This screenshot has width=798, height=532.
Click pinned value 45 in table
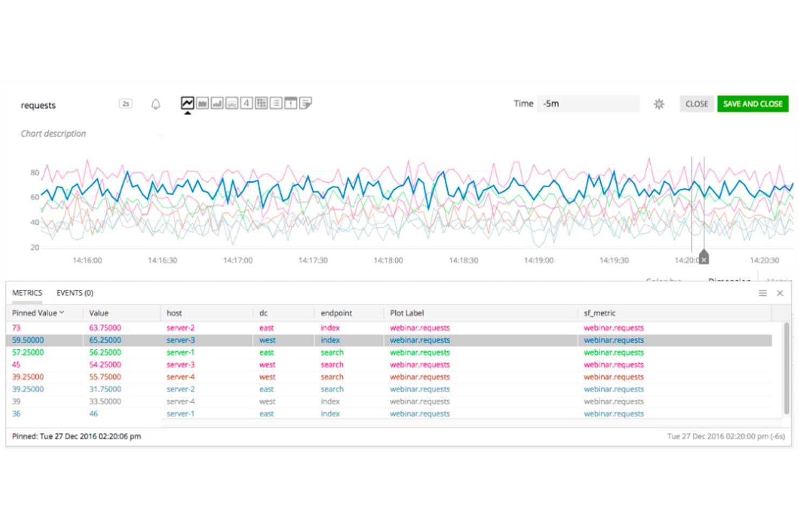coord(16,364)
